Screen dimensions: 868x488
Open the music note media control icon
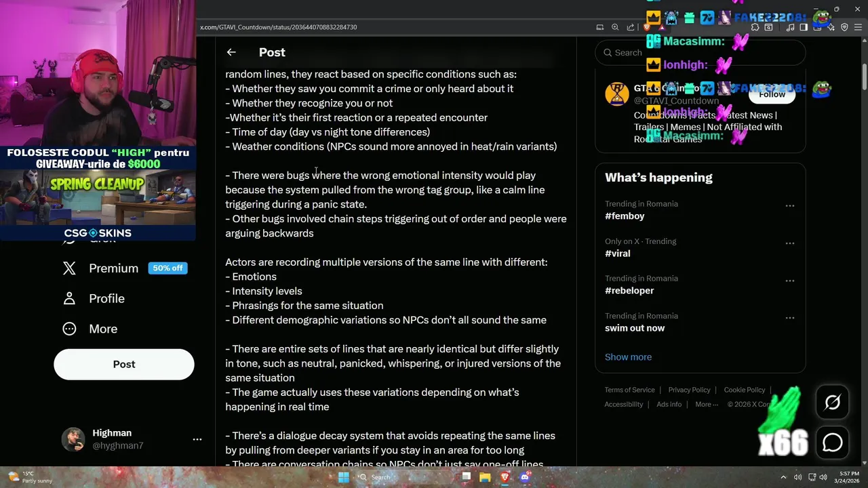(790, 27)
